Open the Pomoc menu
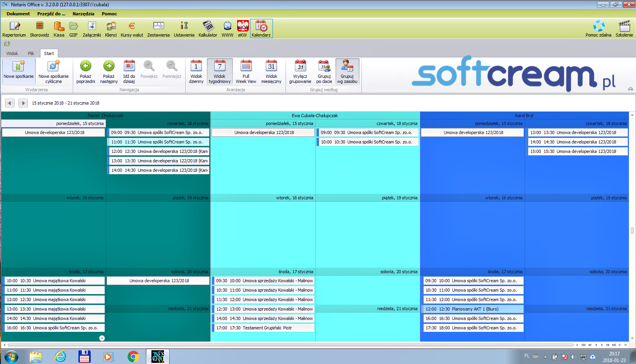 [x=109, y=14]
